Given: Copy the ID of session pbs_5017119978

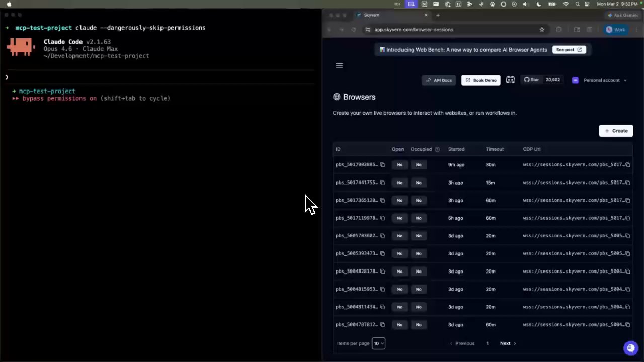Looking at the screenshot, I should click(x=382, y=218).
